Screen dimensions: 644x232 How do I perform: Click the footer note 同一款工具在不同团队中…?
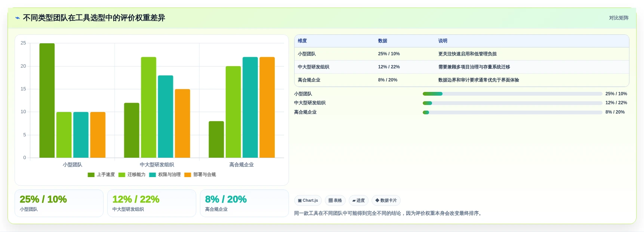pyautogui.click(x=389, y=213)
